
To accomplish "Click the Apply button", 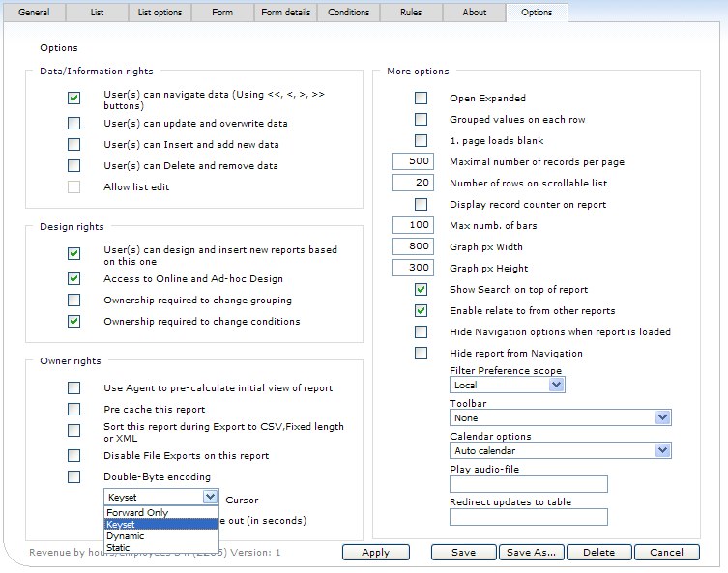I will click(x=375, y=553).
